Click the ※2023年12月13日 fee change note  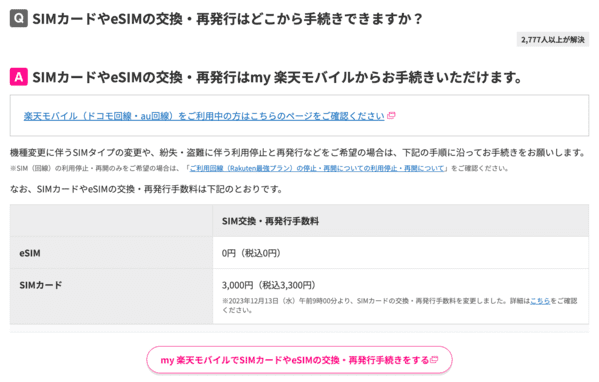point(400,305)
